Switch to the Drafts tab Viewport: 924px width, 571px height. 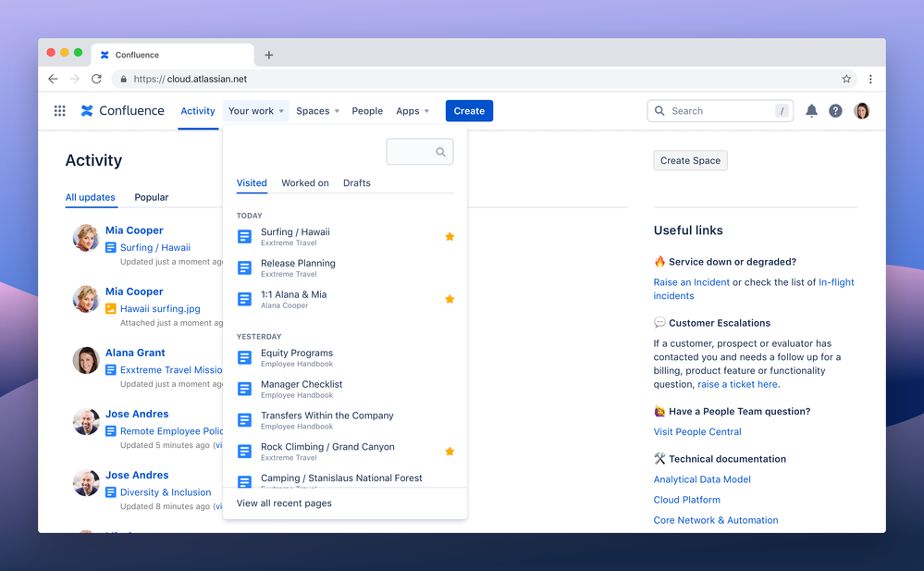point(356,183)
